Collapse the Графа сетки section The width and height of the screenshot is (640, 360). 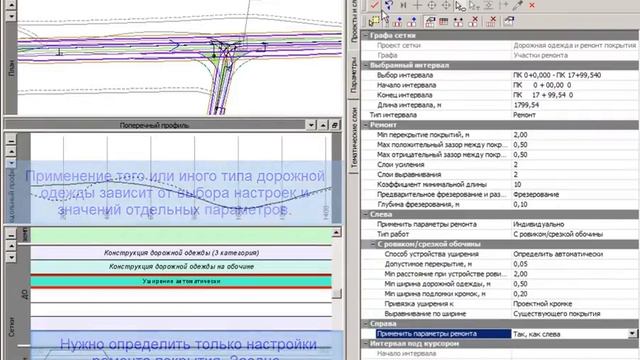[x=366, y=36]
